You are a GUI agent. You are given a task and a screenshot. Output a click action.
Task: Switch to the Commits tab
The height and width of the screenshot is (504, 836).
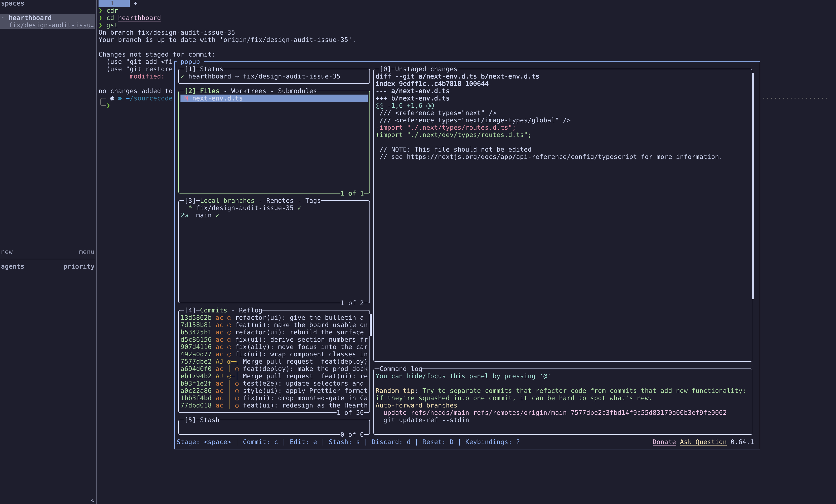pos(213,310)
